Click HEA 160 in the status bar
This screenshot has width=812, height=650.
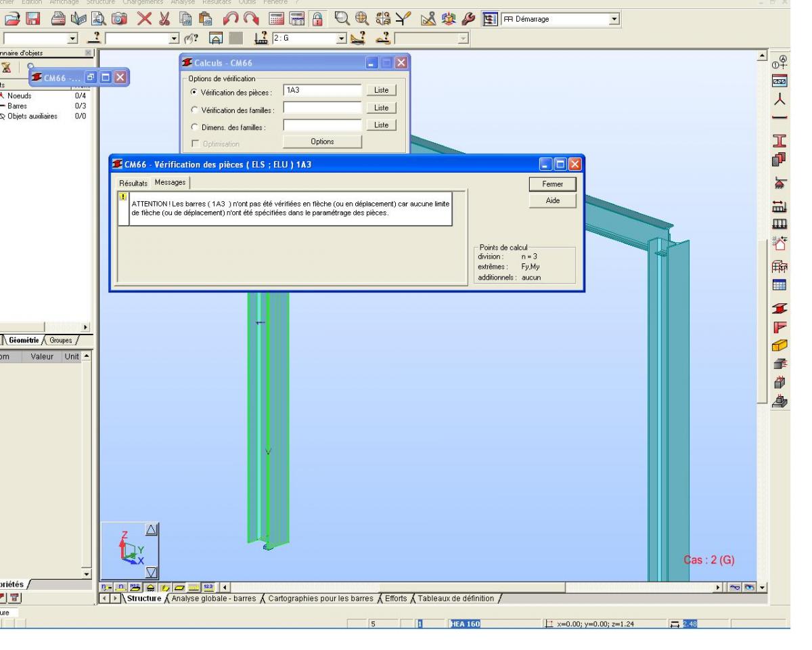click(464, 624)
